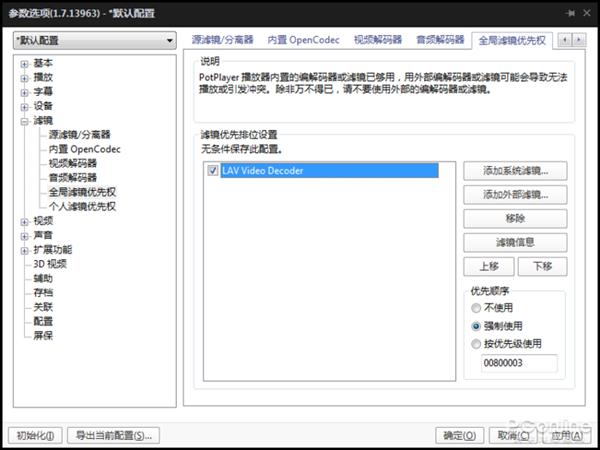
Task: Expand the 播放 tree node
Action: pyautogui.click(x=24, y=78)
